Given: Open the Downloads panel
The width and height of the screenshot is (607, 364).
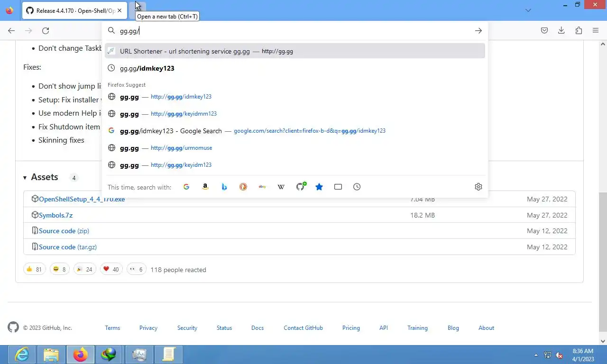Looking at the screenshot, I should point(561,31).
